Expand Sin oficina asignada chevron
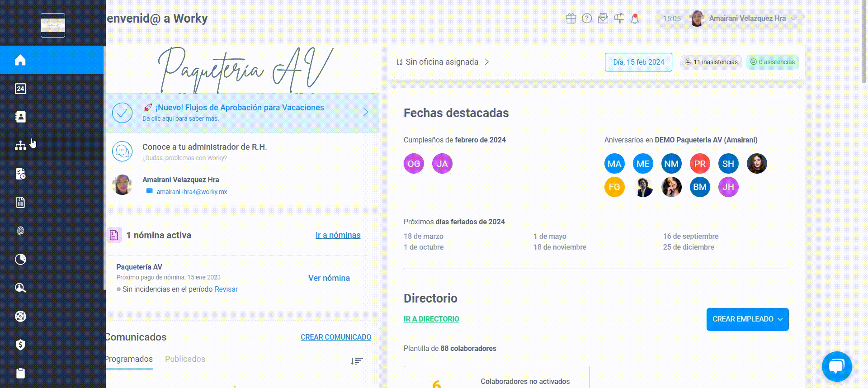This screenshot has height=388, width=868. 487,62
